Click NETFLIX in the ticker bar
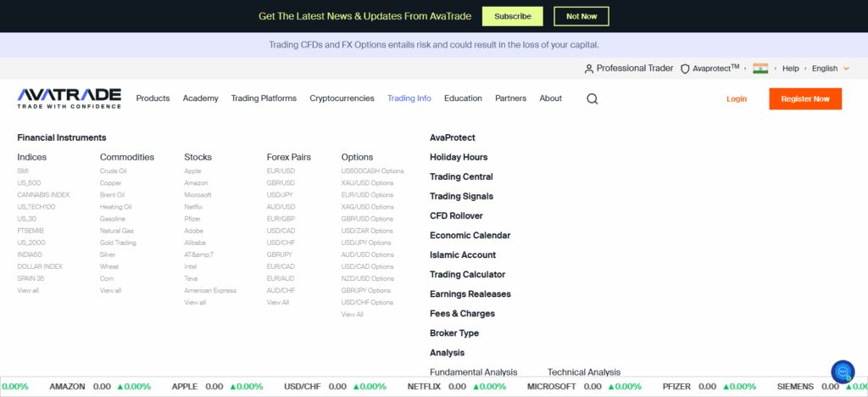Viewport: 868px width, 397px height. click(x=424, y=387)
